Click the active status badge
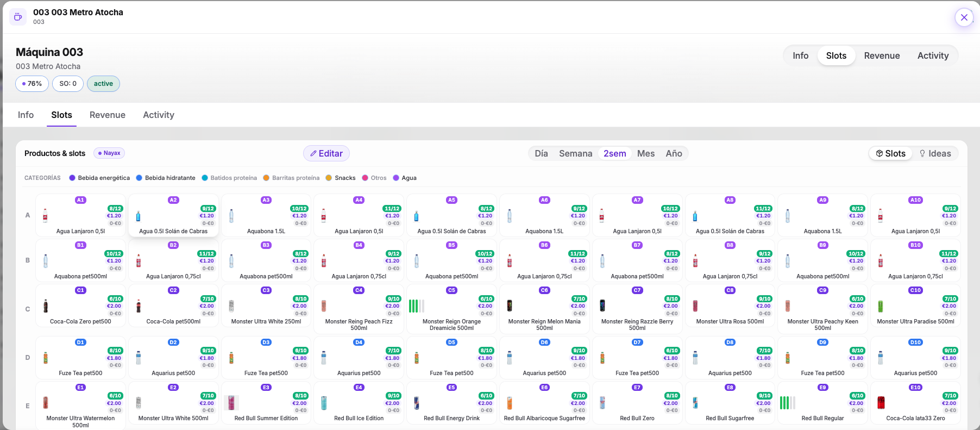 point(103,84)
